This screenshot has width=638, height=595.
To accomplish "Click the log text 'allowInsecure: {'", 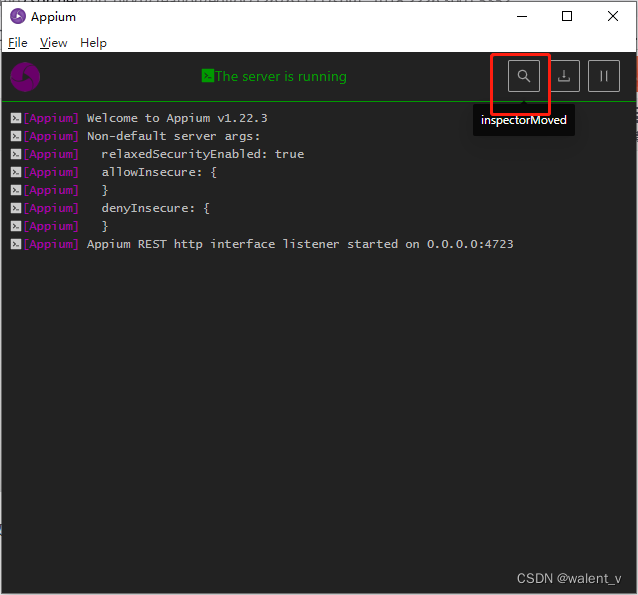I will (159, 172).
